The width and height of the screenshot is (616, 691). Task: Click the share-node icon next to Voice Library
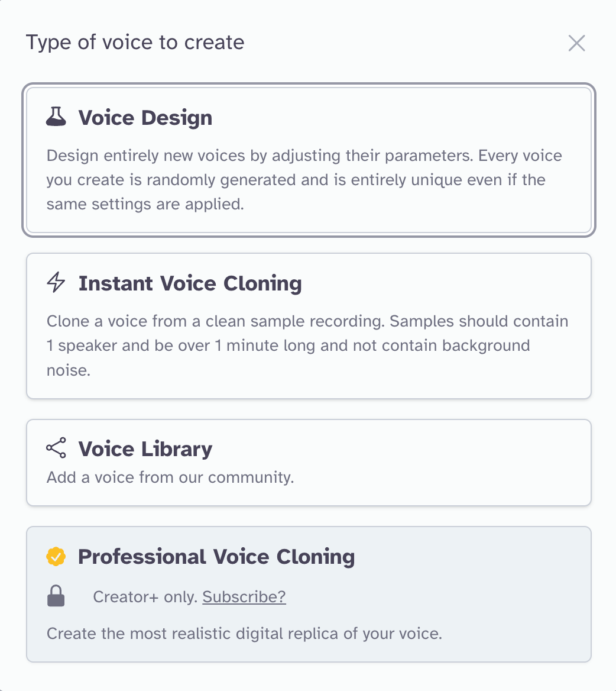point(54,448)
